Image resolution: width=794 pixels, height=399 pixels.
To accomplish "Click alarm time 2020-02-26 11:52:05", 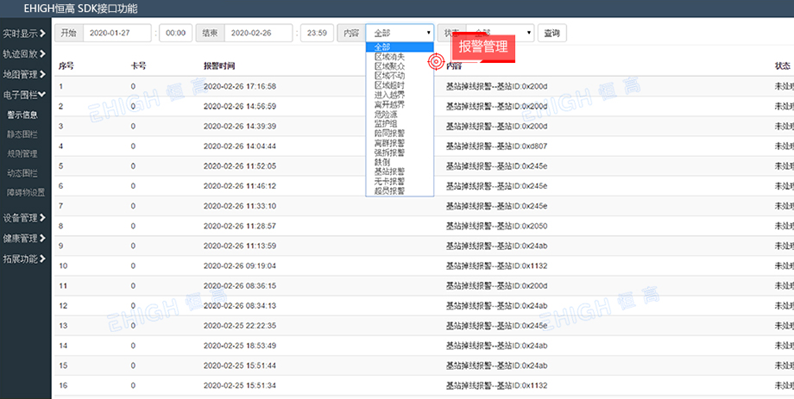I will click(x=240, y=166).
